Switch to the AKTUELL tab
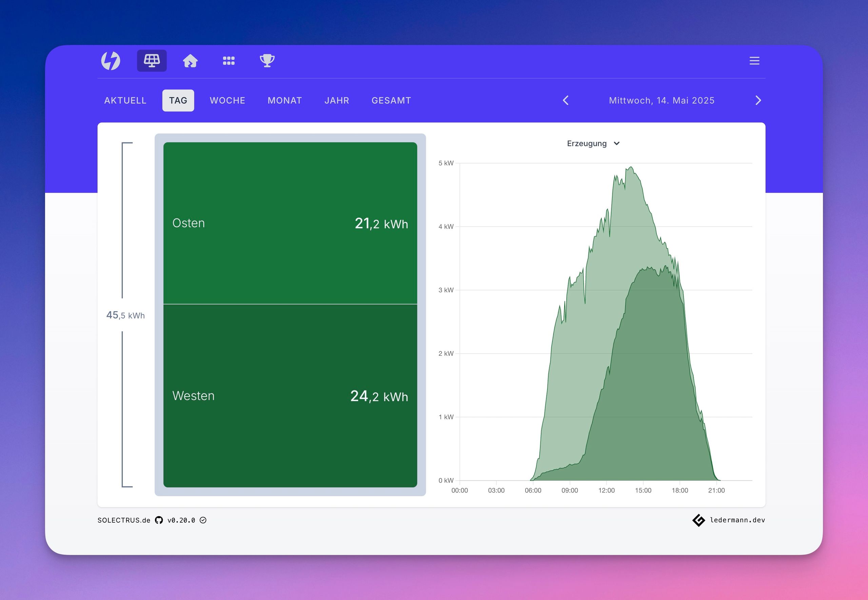The image size is (868, 600). (125, 100)
